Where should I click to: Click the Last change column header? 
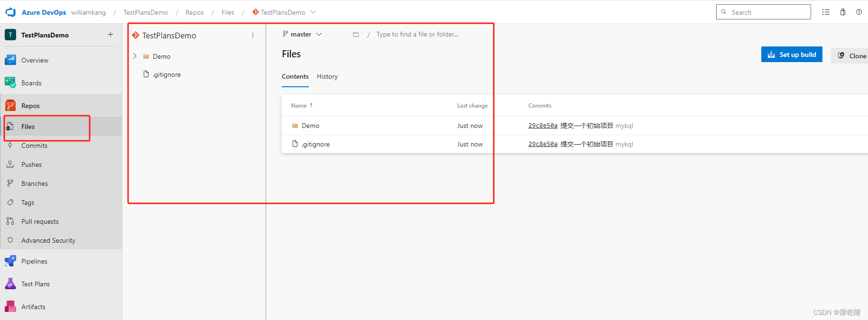pos(472,106)
